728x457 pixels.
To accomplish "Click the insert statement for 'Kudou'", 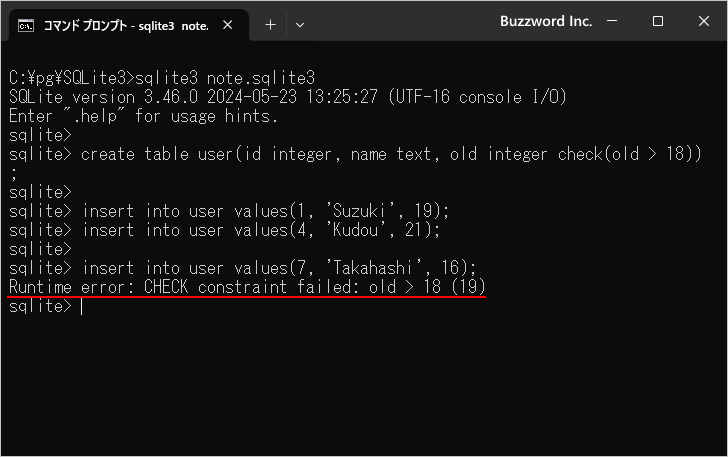I will (261, 230).
